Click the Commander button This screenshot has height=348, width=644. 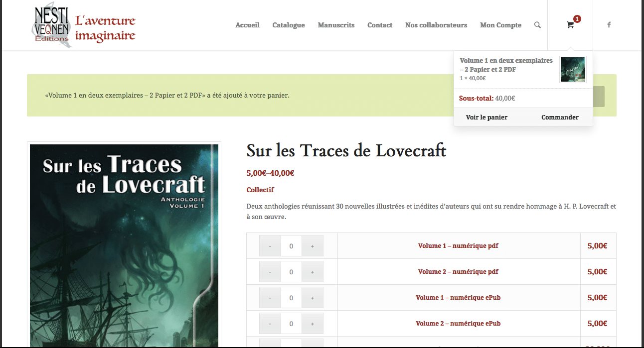point(560,117)
